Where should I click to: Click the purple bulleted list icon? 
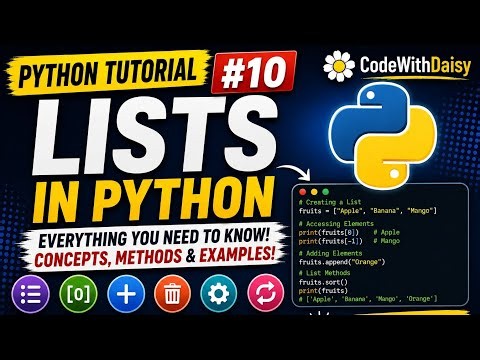point(30,294)
